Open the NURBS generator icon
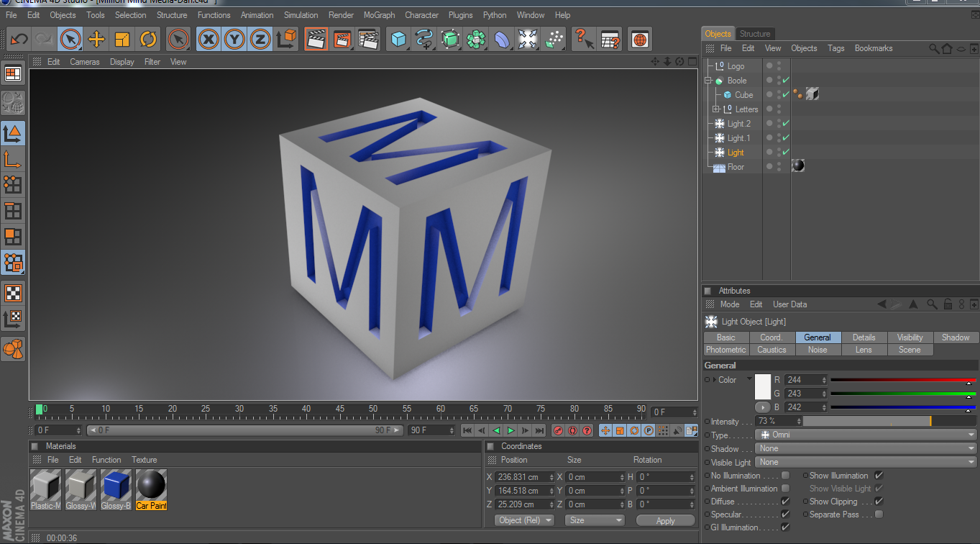Image resolution: width=980 pixels, height=544 pixels. tap(450, 39)
